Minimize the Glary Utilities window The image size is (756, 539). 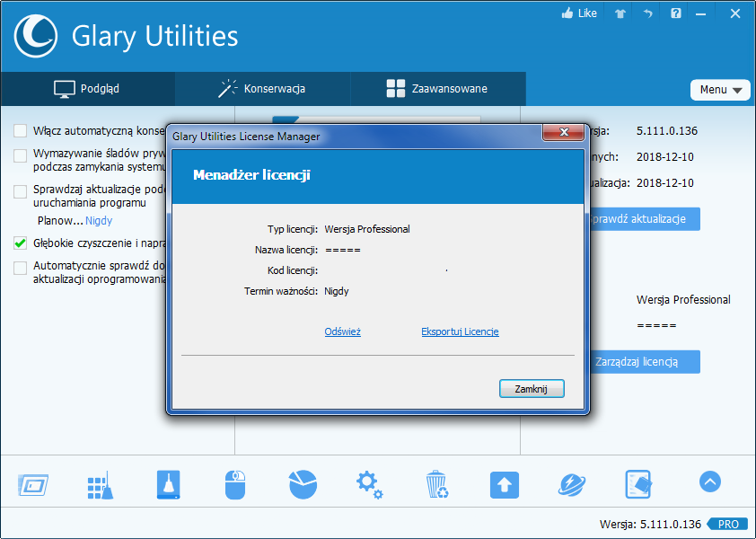pos(700,13)
